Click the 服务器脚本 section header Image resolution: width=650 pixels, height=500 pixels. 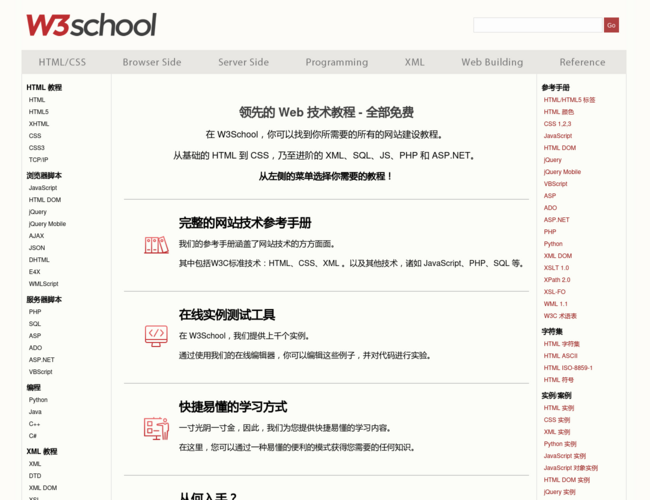click(44, 300)
